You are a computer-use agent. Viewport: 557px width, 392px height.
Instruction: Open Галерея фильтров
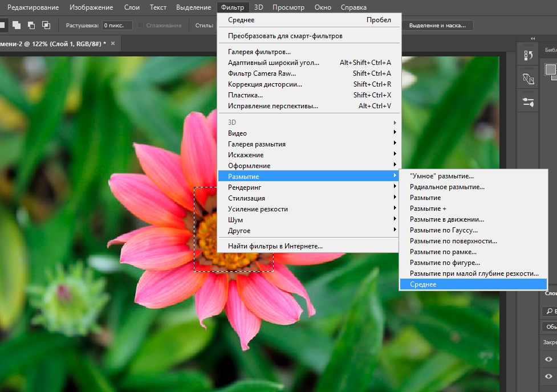pyautogui.click(x=309, y=52)
